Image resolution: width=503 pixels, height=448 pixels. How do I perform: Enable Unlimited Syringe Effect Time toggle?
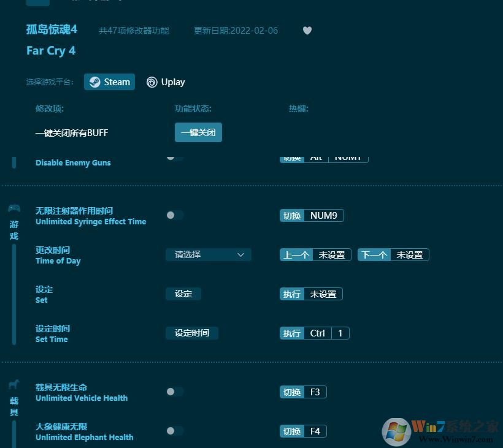[x=174, y=215]
